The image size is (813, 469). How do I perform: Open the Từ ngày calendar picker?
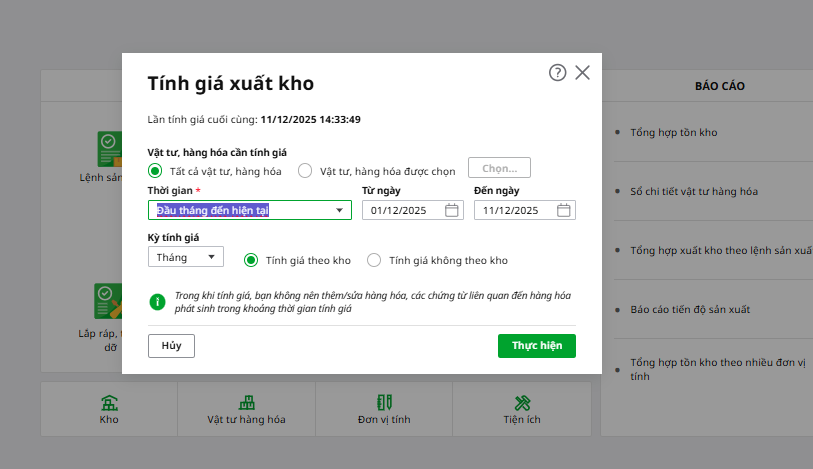point(451,210)
